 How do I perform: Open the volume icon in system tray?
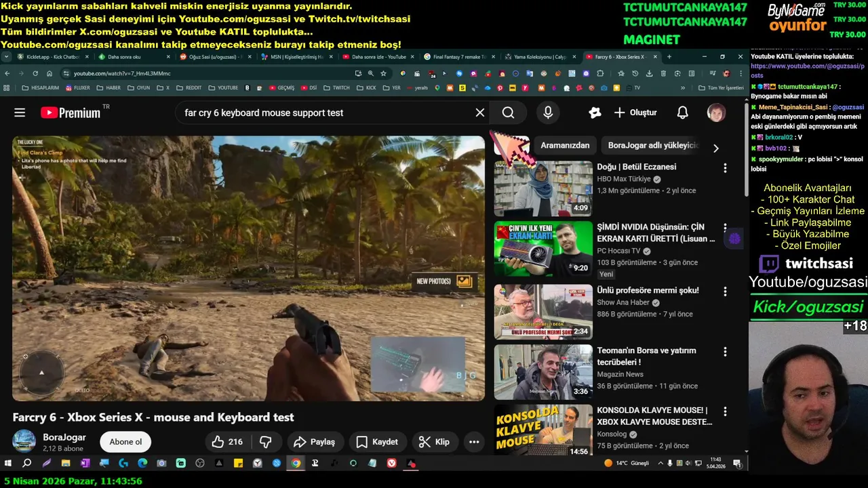[689, 464]
